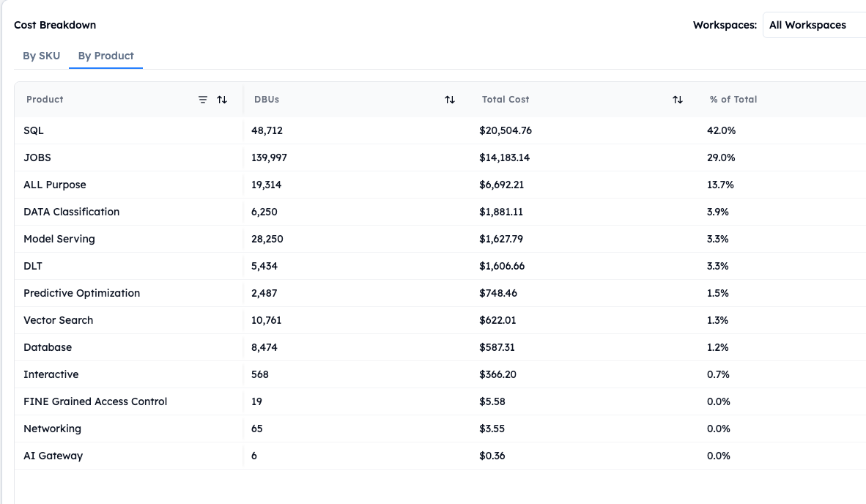The image size is (866, 504).
Task: Click the Product column header label
Action: click(45, 100)
